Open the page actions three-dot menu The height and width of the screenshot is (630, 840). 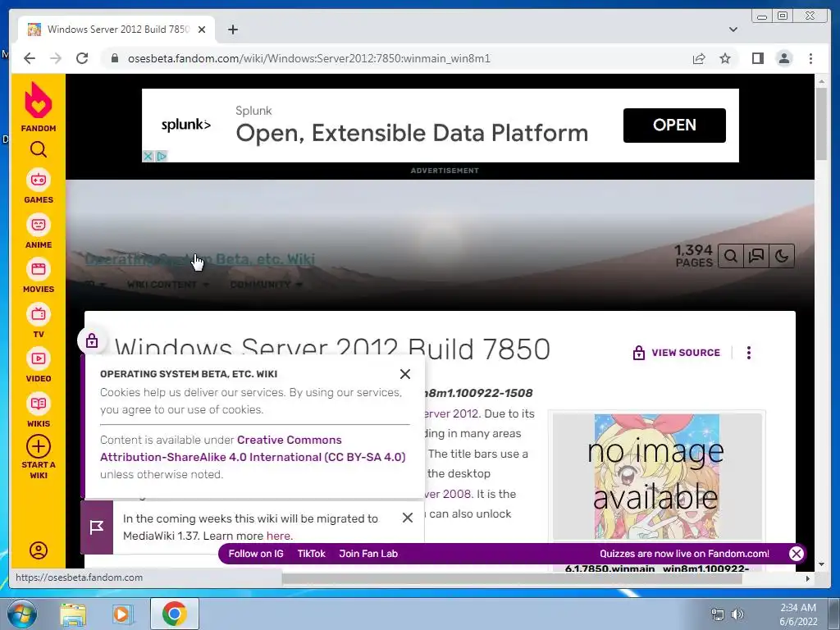[x=749, y=353]
